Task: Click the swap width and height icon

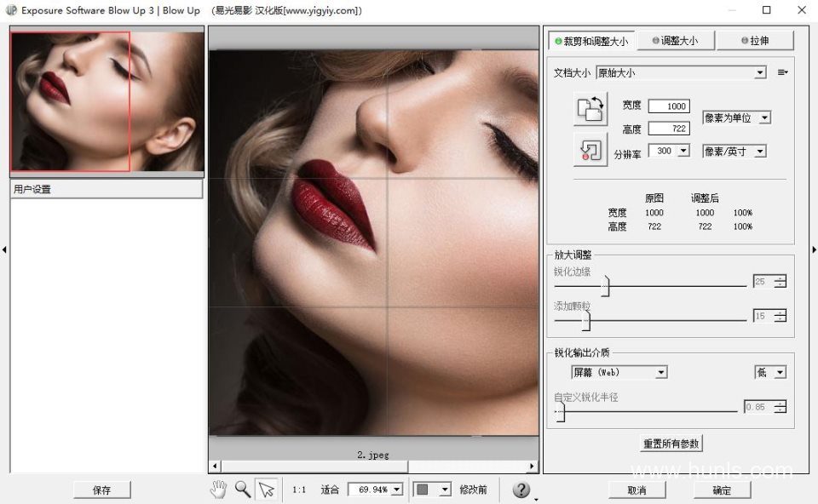Action: pyautogui.click(x=590, y=109)
